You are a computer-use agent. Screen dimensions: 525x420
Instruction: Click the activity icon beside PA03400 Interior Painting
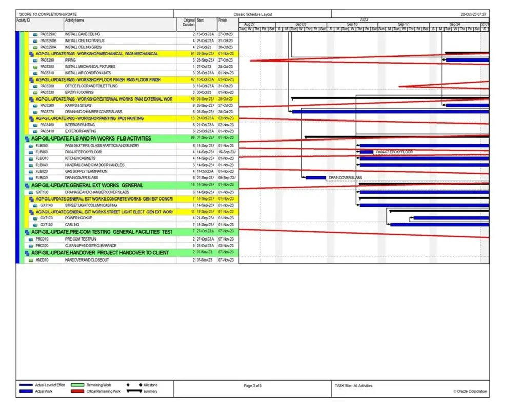click(x=35, y=125)
